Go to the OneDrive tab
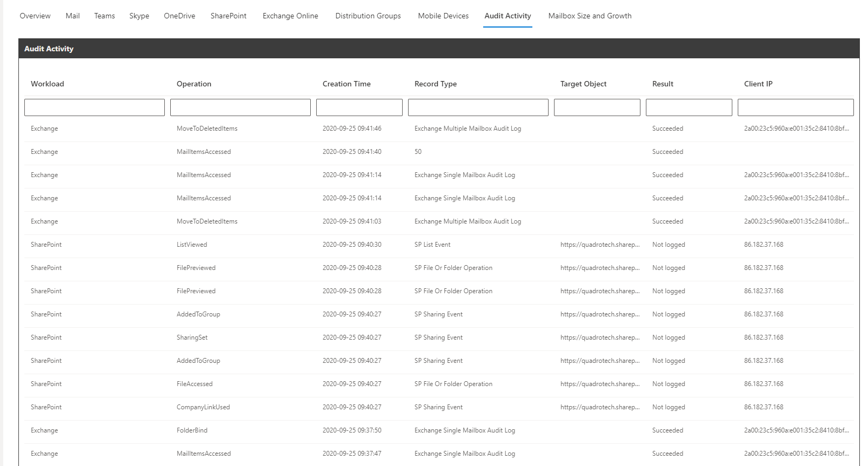This screenshot has height=466, width=868. coord(179,16)
